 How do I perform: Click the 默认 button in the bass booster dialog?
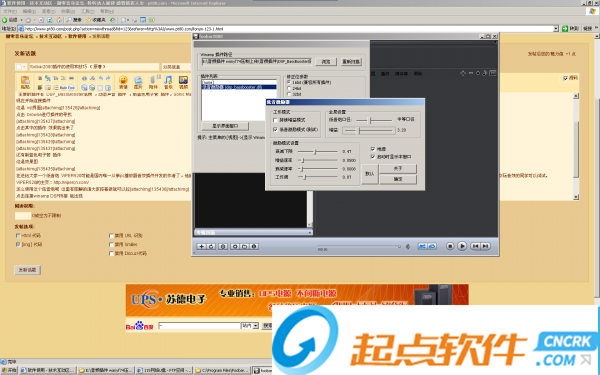370,174
